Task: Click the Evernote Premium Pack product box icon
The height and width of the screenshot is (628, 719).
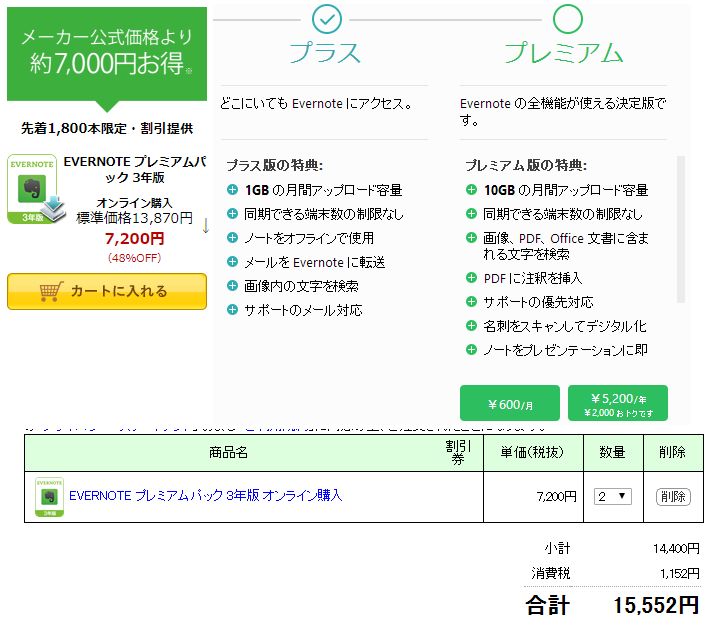Action: [x=36, y=189]
